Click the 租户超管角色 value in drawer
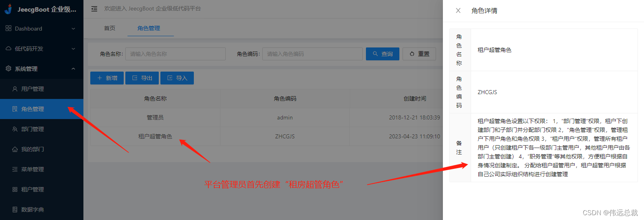Viewport: 644px width, 220px height. point(494,50)
